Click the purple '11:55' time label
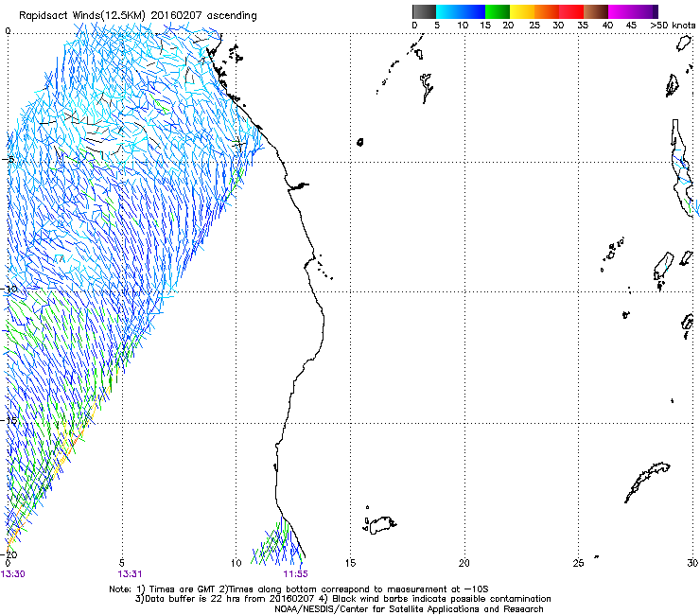This screenshot has height=615, width=700. pos(295,574)
